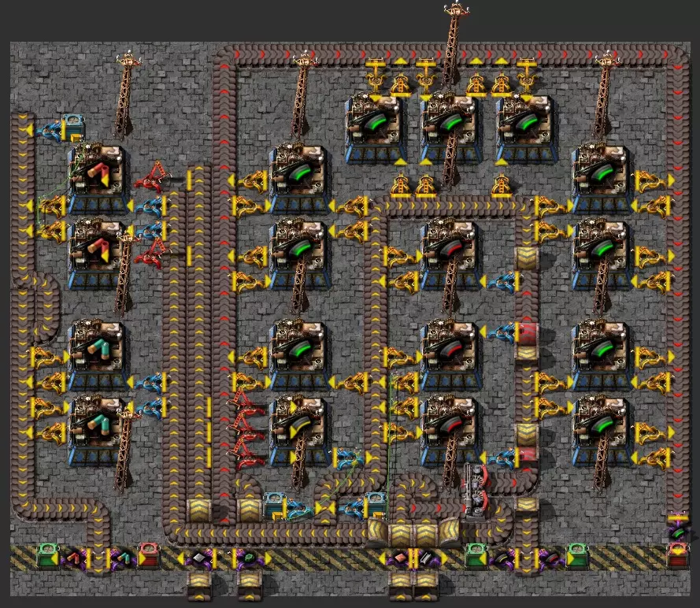
Task: Select the red-capped underground belt right of the middle red-belt assembler
Action: tap(527, 334)
